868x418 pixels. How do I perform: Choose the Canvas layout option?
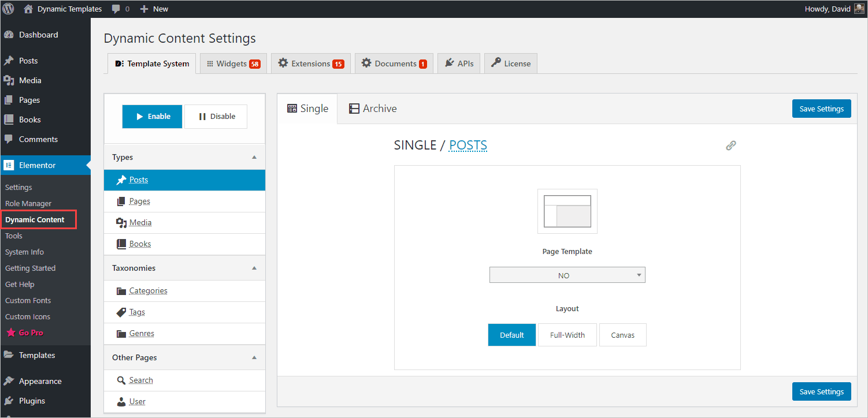coord(622,335)
